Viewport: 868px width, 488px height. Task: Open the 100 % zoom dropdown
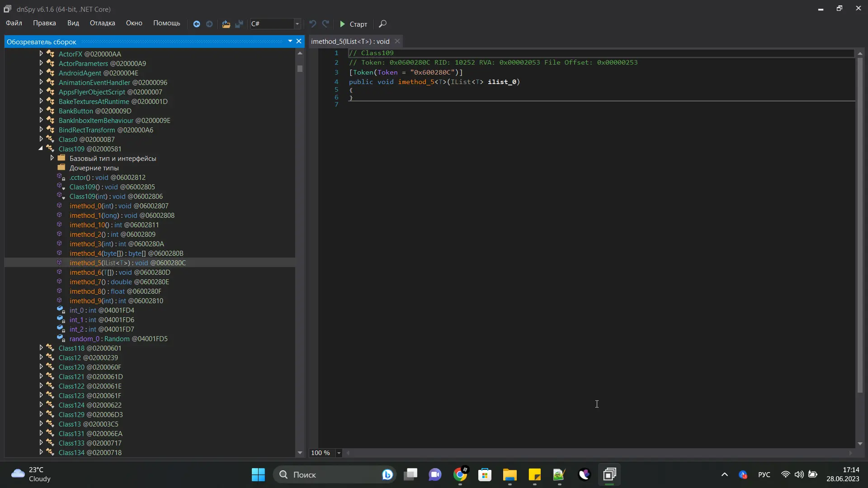point(339,453)
